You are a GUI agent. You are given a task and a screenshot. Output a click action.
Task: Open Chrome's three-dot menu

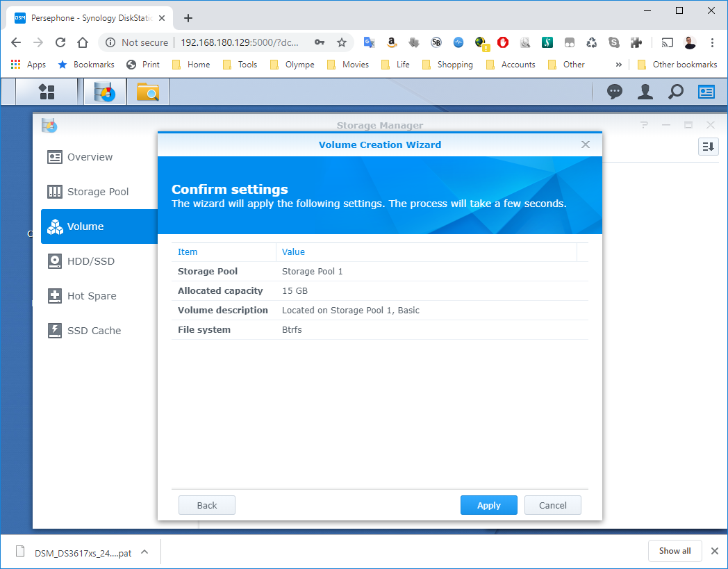pyautogui.click(x=713, y=42)
